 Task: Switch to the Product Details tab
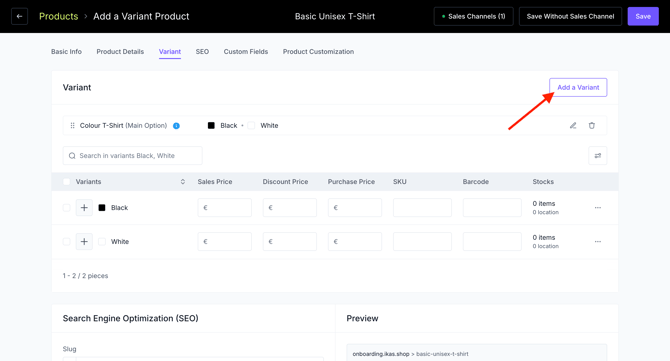[120, 52]
